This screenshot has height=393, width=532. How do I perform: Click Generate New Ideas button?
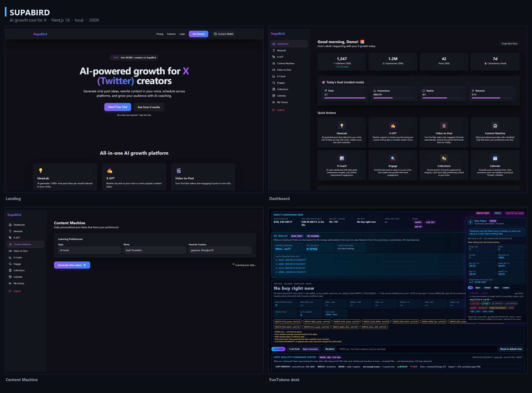tap(72, 265)
